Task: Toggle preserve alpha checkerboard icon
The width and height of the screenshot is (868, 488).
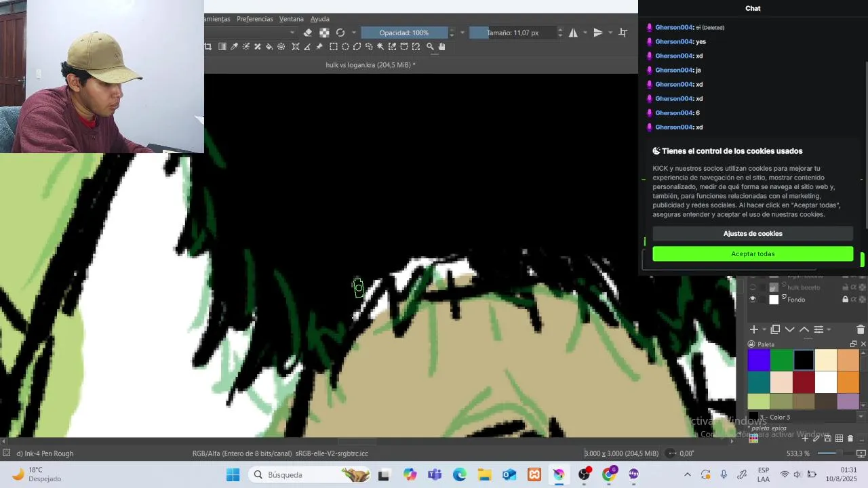Action: tap(324, 33)
